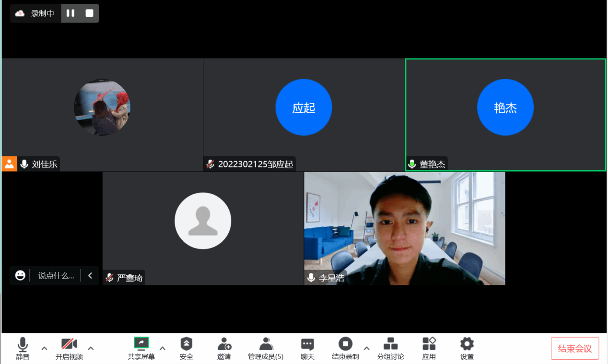Pause the cloud recording at top-left
Viewport: 608px width, 364px height.
(x=70, y=13)
